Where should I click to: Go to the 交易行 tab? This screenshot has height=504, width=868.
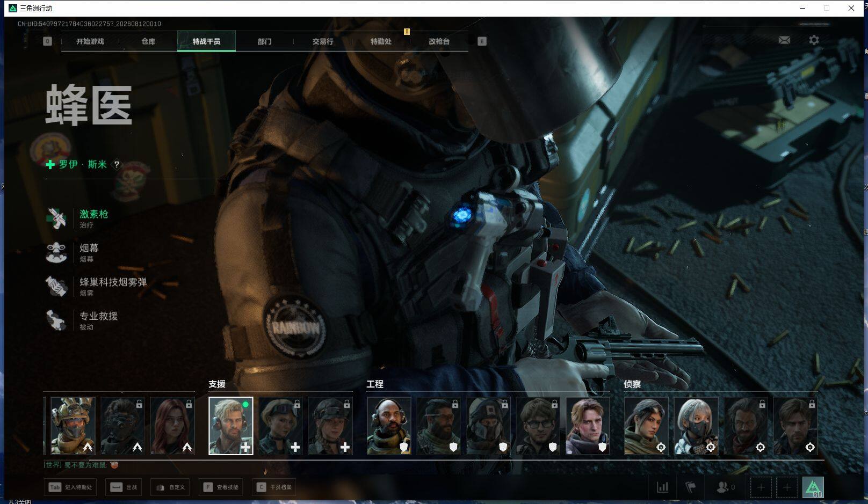[x=323, y=41]
